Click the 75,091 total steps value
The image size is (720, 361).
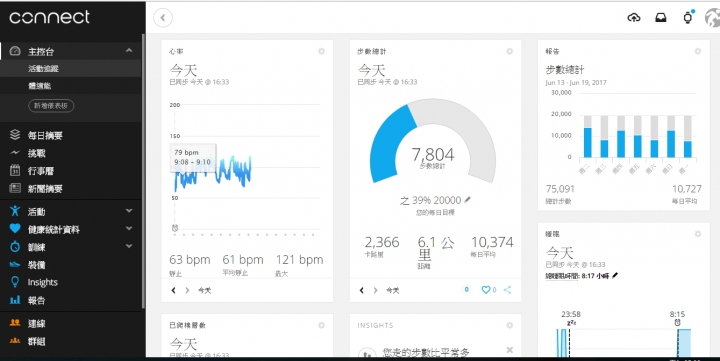[560, 189]
